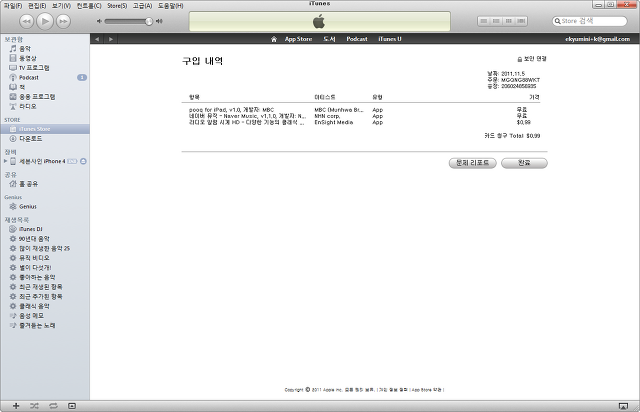The width and height of the screenshot is (640, 412).
Task: Open the 편집(E) menu
Action: (x=37, y=6)
